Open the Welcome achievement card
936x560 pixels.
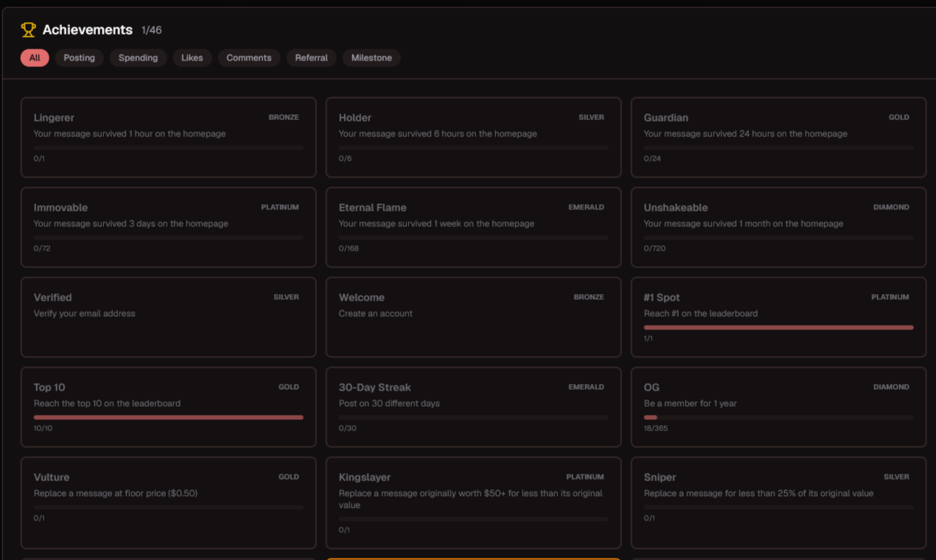473,317
